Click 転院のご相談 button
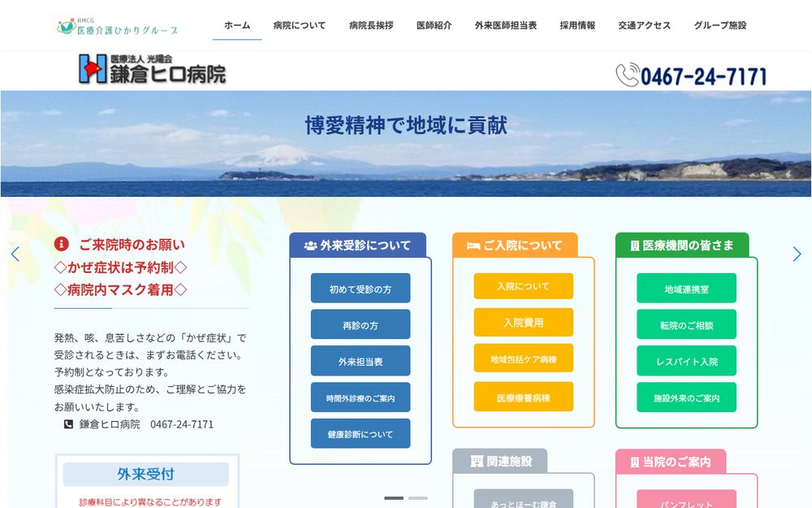 (x=687, y=324)
